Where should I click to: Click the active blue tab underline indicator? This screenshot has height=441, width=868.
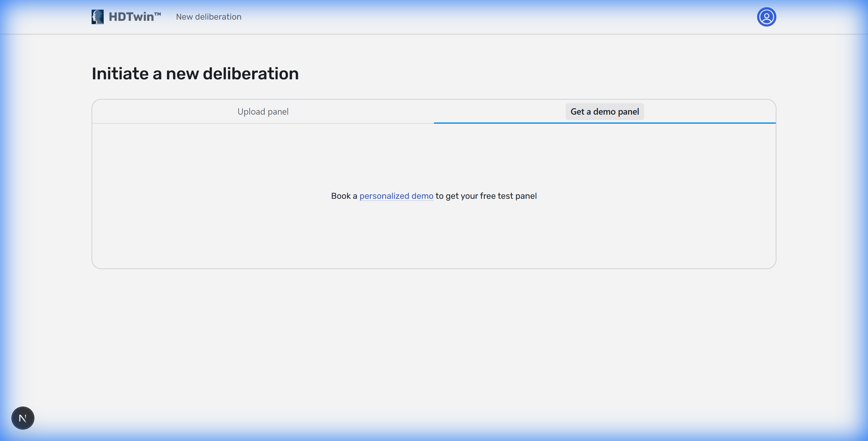click(x=604, y=123)
